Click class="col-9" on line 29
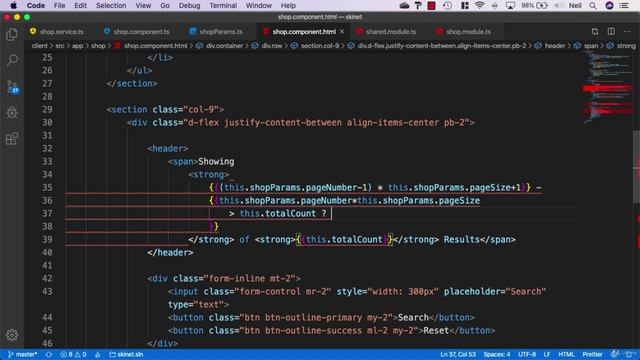This screenshot has width=640, height=360. 186,109
